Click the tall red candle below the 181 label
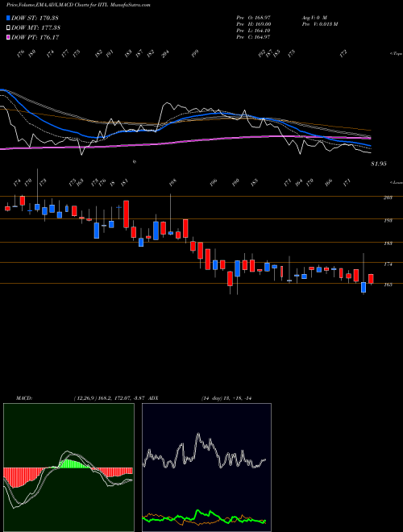This screenshot has height=532, width=403. tap(126, 214)
